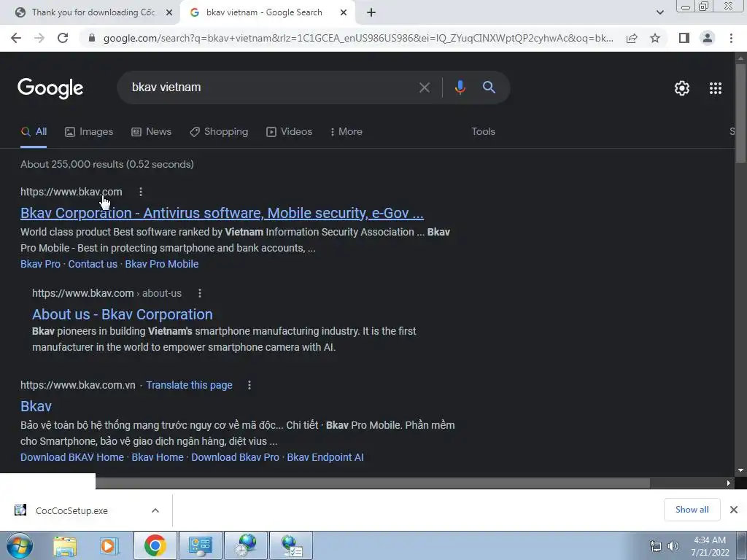
Task: Click the padlock site info icon
Action: point(92,38)
